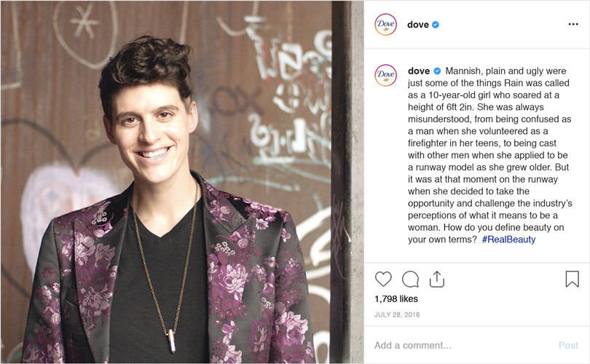
Task: Click the necklace pendant in the photo
Action: [171, 341]
